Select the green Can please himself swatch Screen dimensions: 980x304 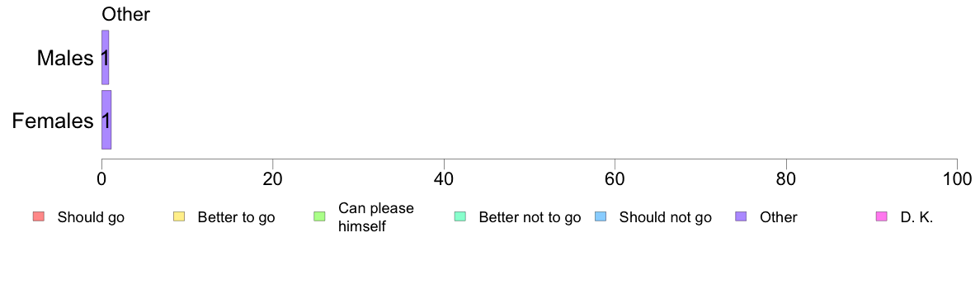tap(318, 217)
